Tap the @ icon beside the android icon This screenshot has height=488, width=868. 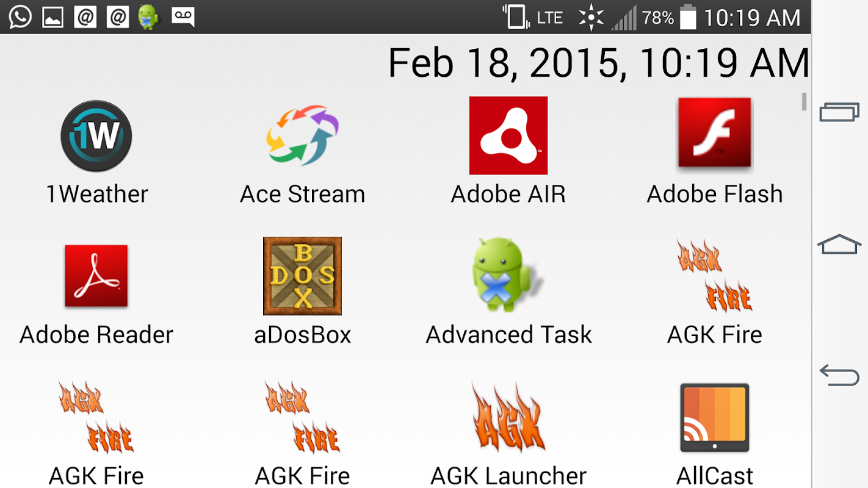point(117,18)
